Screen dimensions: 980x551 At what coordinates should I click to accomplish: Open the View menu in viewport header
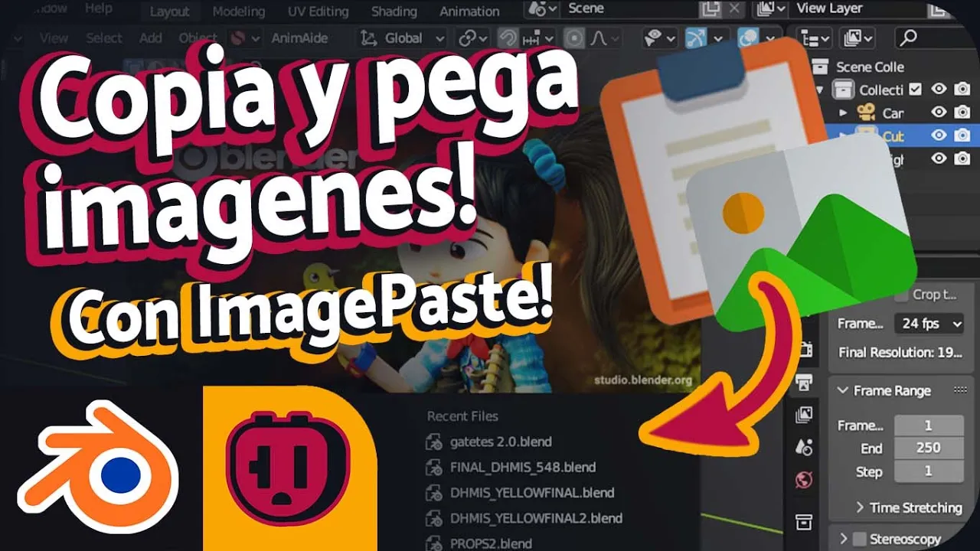click(x=54, y=37)
